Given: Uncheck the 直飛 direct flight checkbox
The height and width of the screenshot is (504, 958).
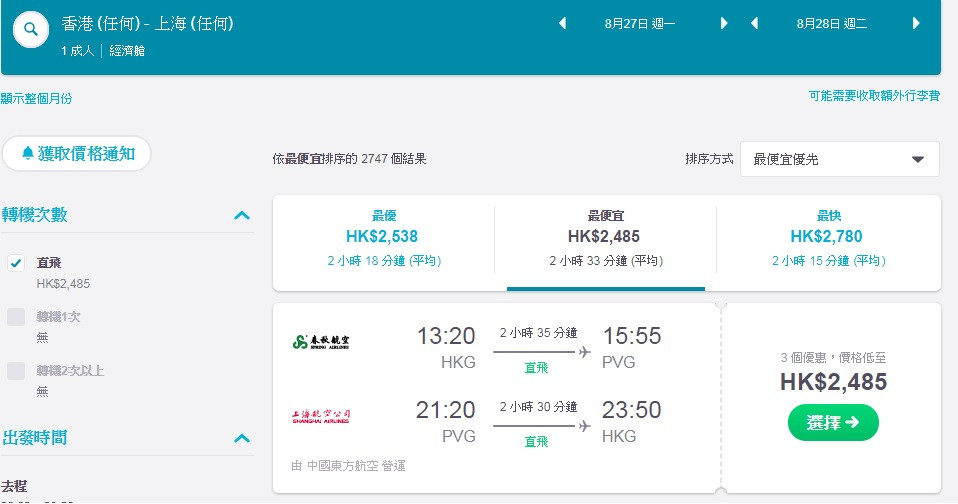Looking at the screenshot, I should click(x=16, y=263).
